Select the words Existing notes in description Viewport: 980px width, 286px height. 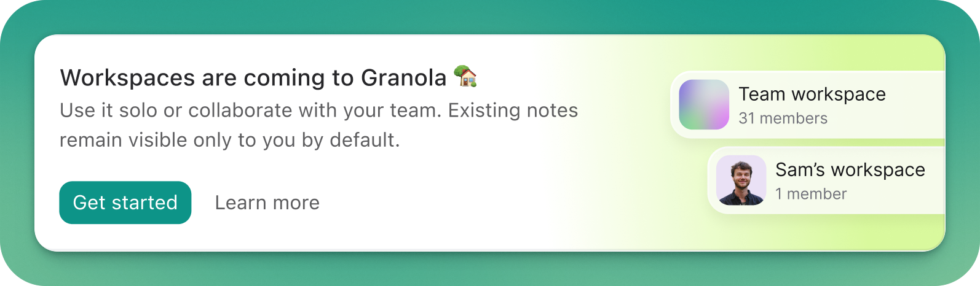(x=513, y=110)
